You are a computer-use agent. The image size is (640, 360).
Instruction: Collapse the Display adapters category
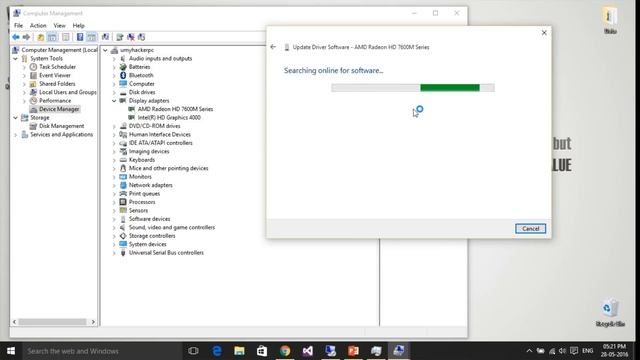pyautogui.click(x=114, y=100)
